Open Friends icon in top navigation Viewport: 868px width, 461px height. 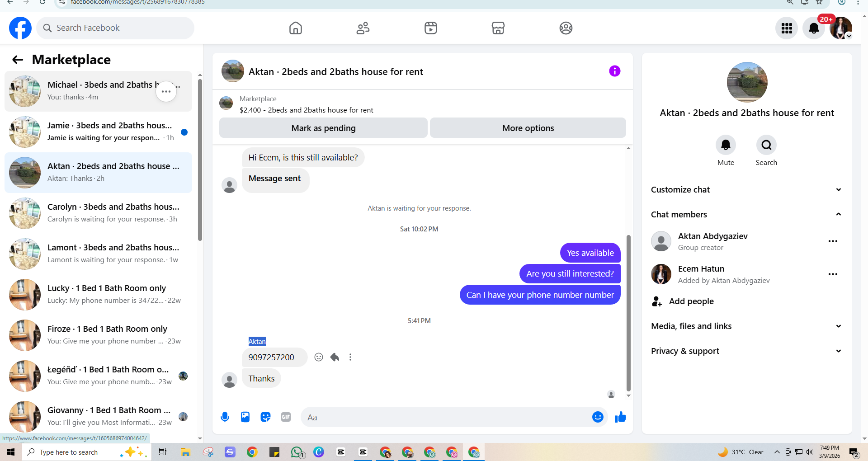[x=363, y=28]
